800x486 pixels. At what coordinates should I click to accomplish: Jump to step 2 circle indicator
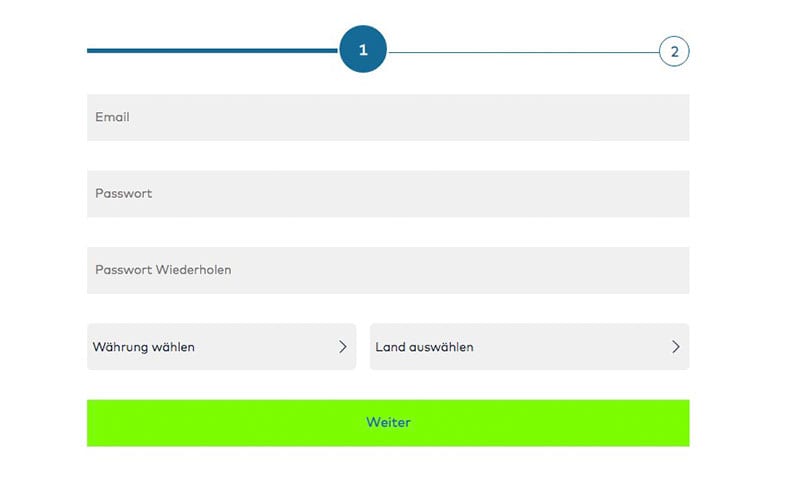[674, 51]
